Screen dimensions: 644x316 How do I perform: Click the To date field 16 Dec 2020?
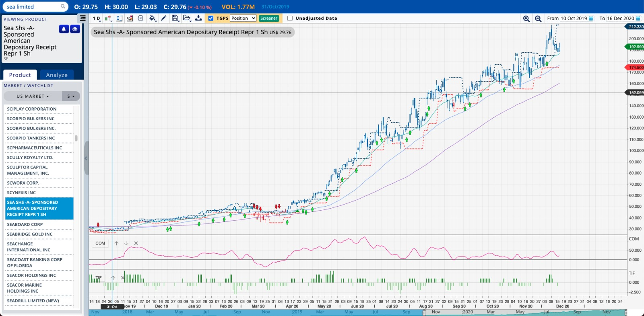pos(620,18)
